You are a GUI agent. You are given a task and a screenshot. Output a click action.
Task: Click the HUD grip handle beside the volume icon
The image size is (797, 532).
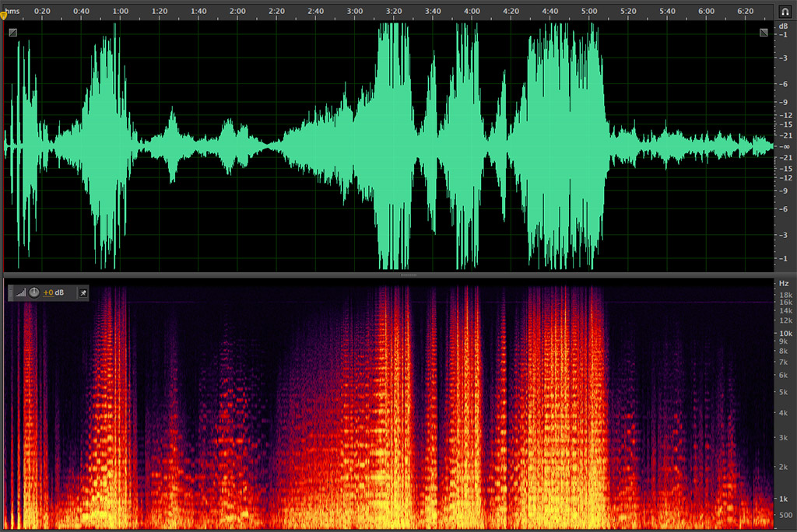point(11,292)
